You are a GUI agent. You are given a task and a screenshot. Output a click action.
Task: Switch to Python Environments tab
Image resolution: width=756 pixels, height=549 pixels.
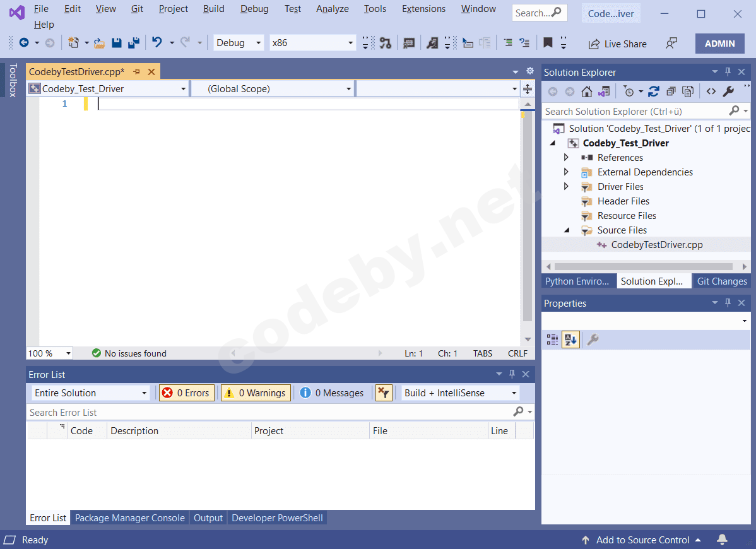[x=577, y=281]
